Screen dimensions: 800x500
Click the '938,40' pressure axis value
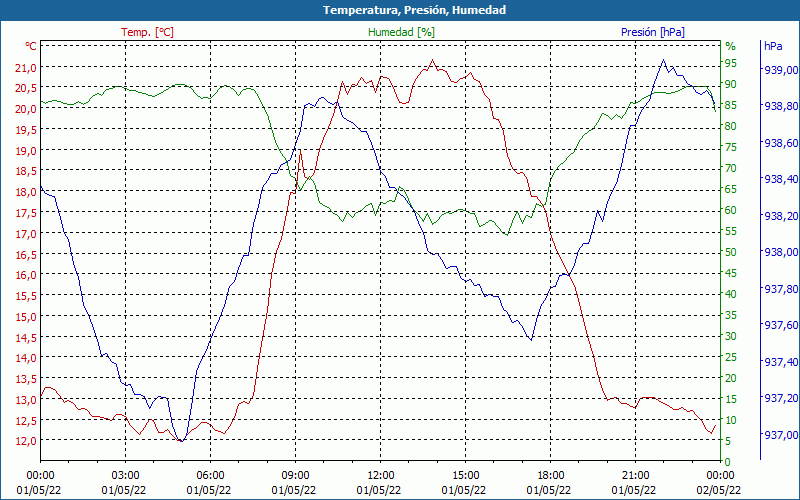[x=781, y=179]
